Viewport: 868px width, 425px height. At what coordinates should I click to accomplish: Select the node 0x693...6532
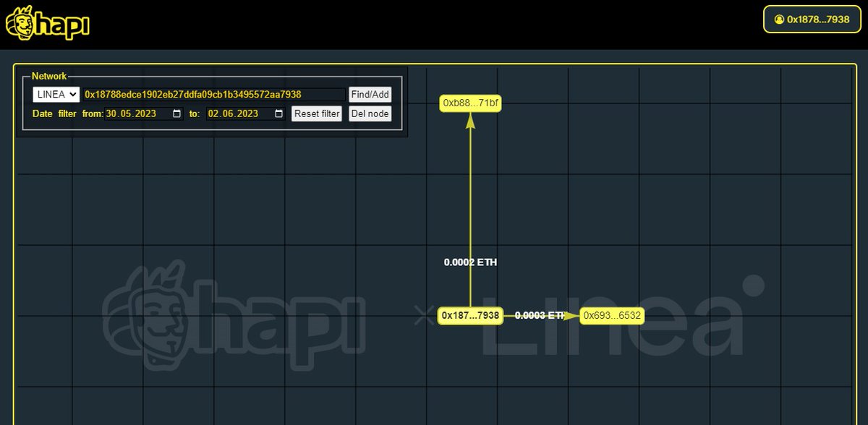point(612,316)
